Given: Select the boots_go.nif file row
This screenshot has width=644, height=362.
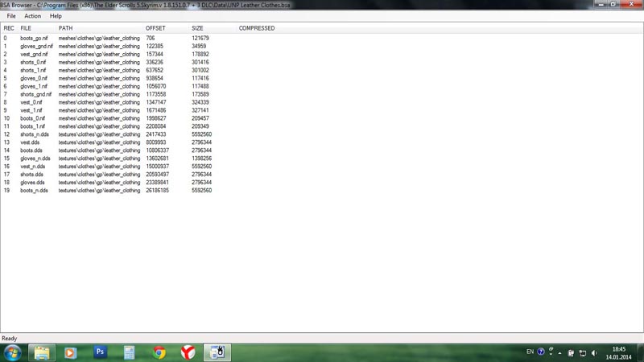Looking at the screenshot, I should pyautogui.click(x=34, y=38).
